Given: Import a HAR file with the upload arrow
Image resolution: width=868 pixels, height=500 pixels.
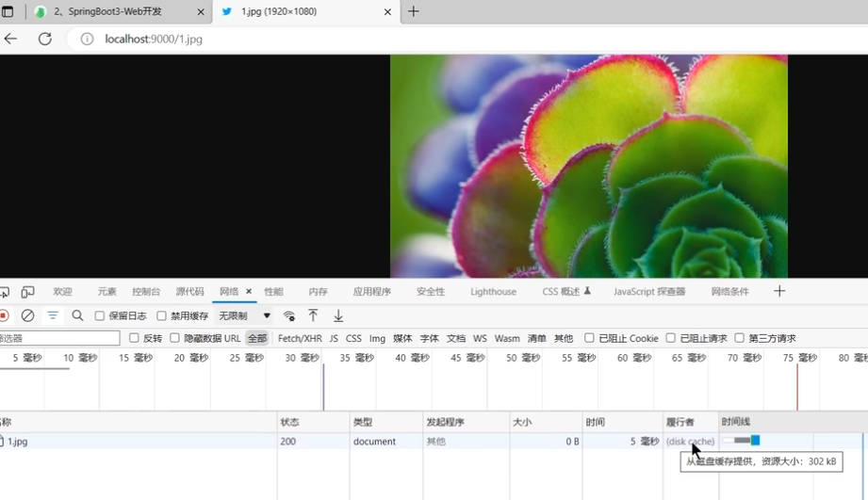Looking at the screenshot, I should 313,315.
